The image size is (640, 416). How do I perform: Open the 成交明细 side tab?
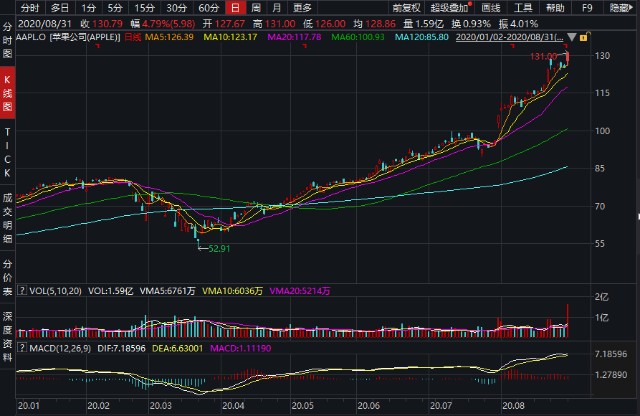click(x=7, y=218)
